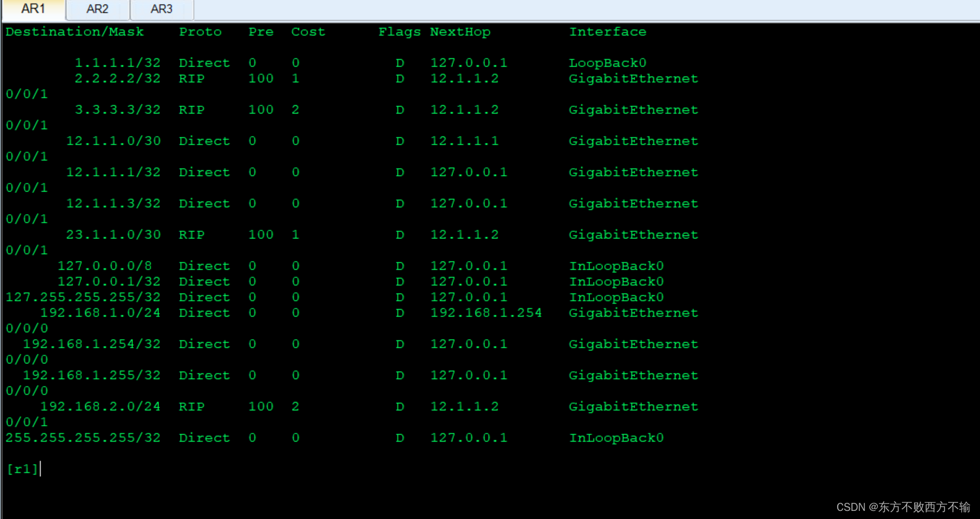Click next hop 127.0.0.1 of route 192.168.1.255/32
Image resolution: width=980 pixels, height=519 pixels.
click(469, 375)
